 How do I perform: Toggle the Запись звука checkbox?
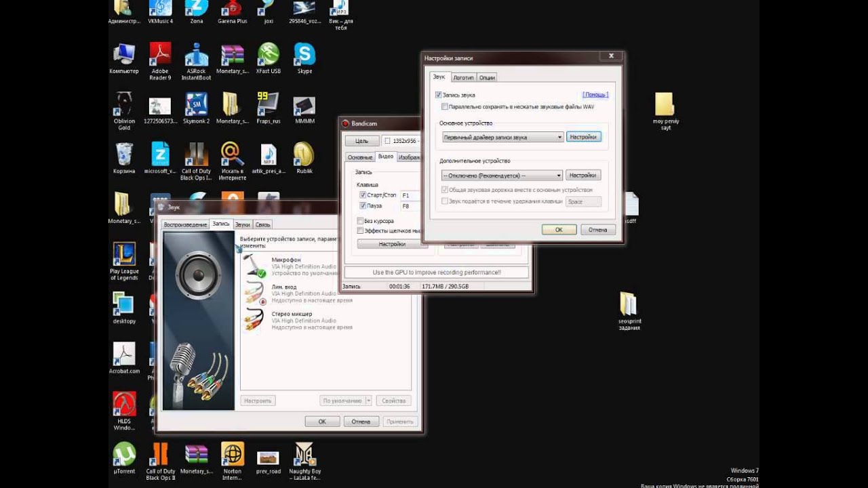[439, 95]
